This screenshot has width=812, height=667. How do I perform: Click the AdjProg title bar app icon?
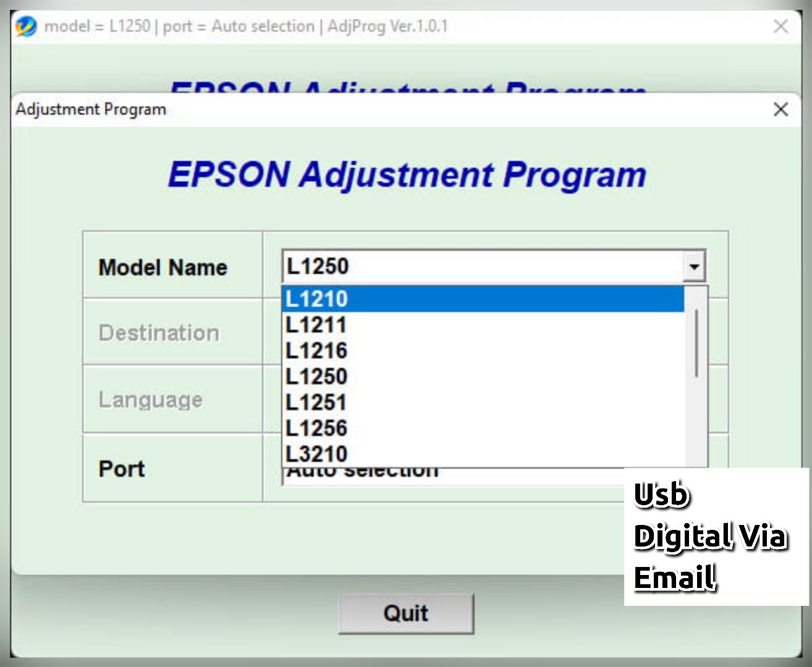tap(26, 26)
